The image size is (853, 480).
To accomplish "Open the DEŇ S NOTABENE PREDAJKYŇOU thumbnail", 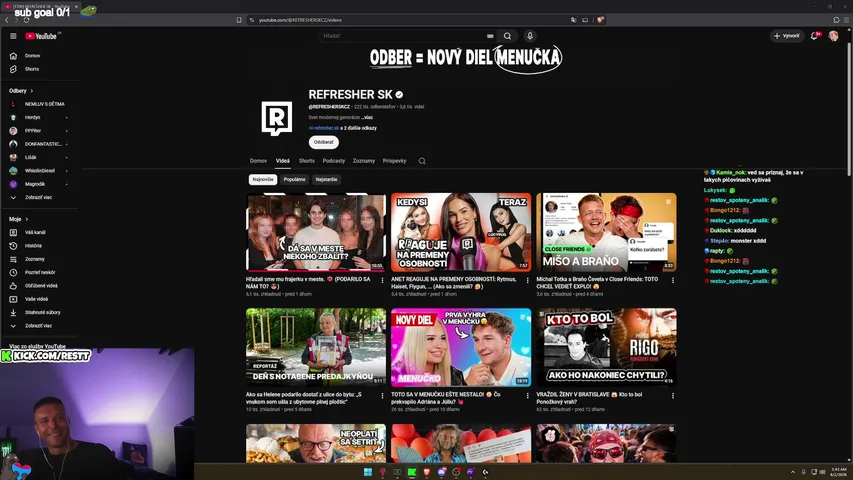I will point(316,348).
